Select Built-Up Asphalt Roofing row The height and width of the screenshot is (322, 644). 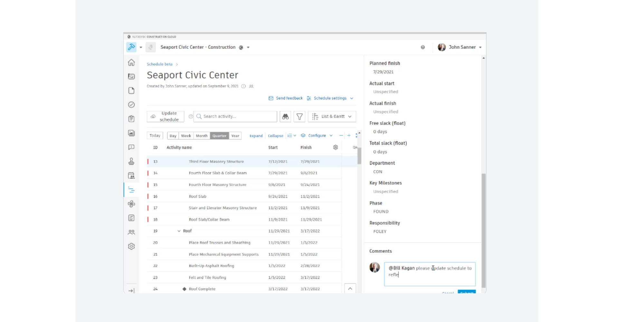pos(244,266)
